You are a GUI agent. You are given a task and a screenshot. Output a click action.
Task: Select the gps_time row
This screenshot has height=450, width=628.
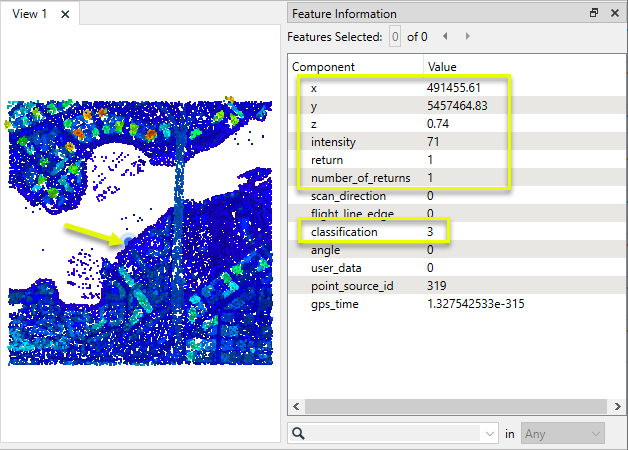pos(335,304)
